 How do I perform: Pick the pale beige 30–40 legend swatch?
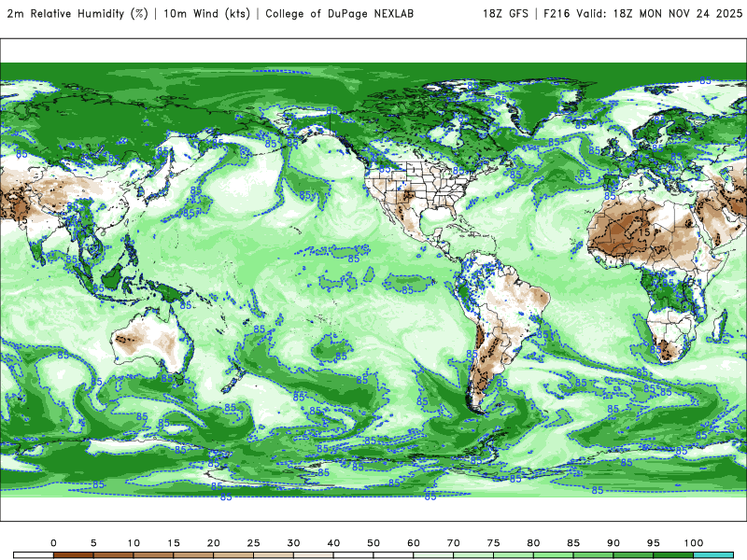point(314,555)
